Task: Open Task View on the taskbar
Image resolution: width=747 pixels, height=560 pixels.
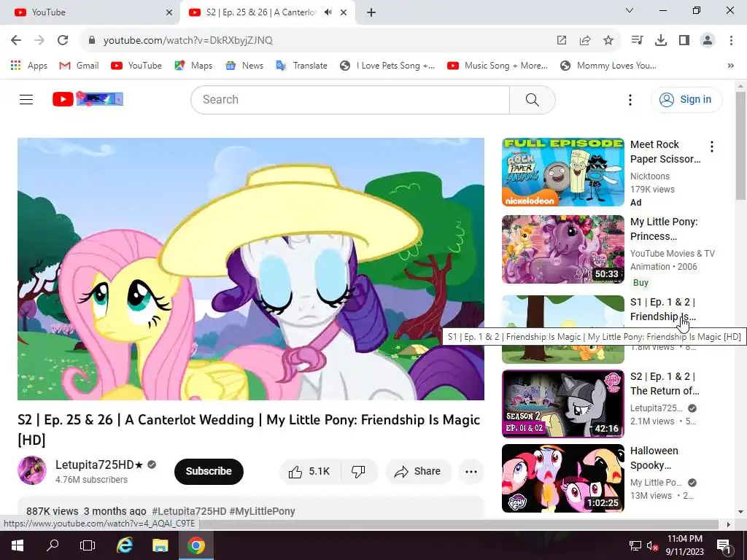Action: coord(88,545)
